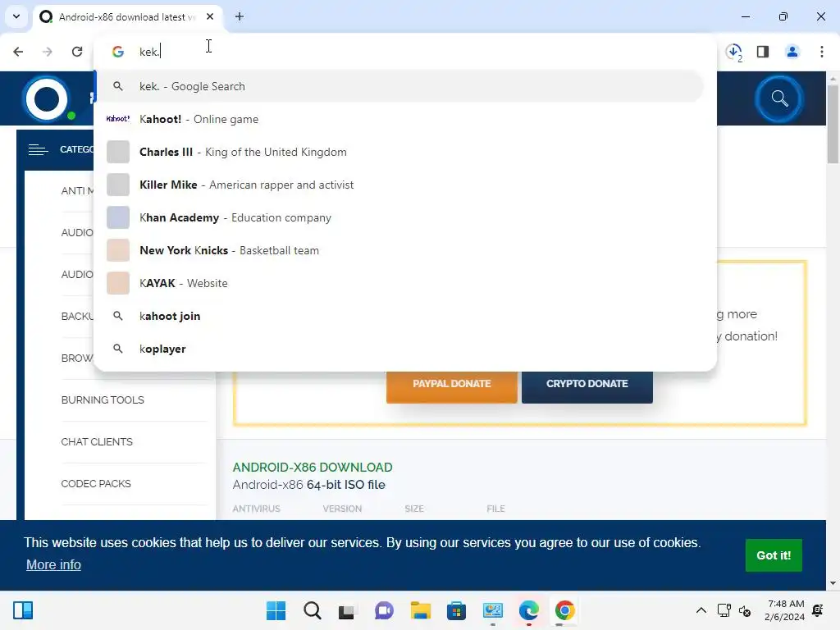Click the forward navigation arrow
The image size is (840, 630).
point(48,52)
